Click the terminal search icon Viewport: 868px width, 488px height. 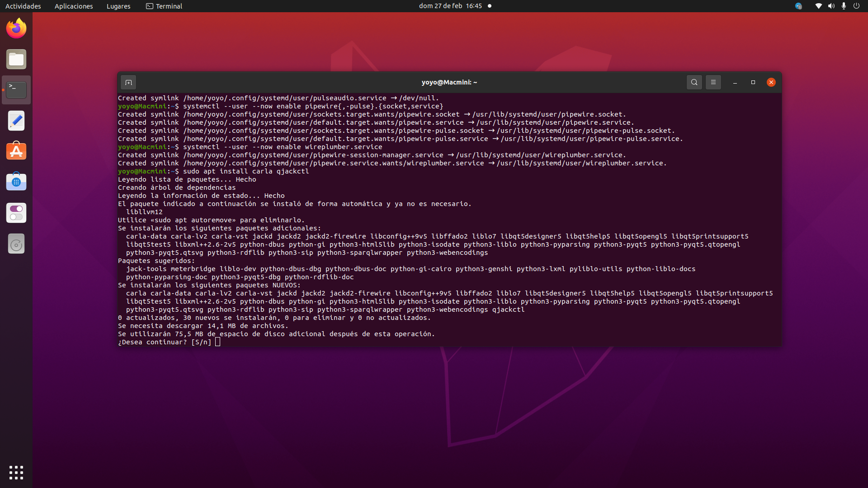click(694, 82)
